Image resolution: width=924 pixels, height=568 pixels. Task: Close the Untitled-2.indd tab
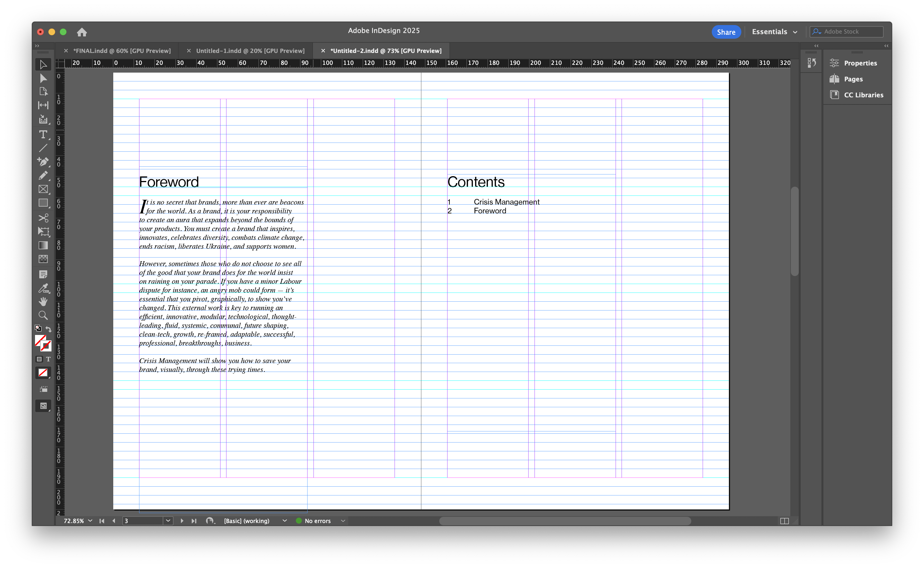[323, 51]
